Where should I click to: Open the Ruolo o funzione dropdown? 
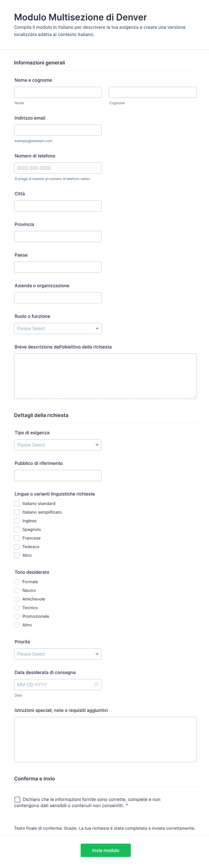pos(58,328)
